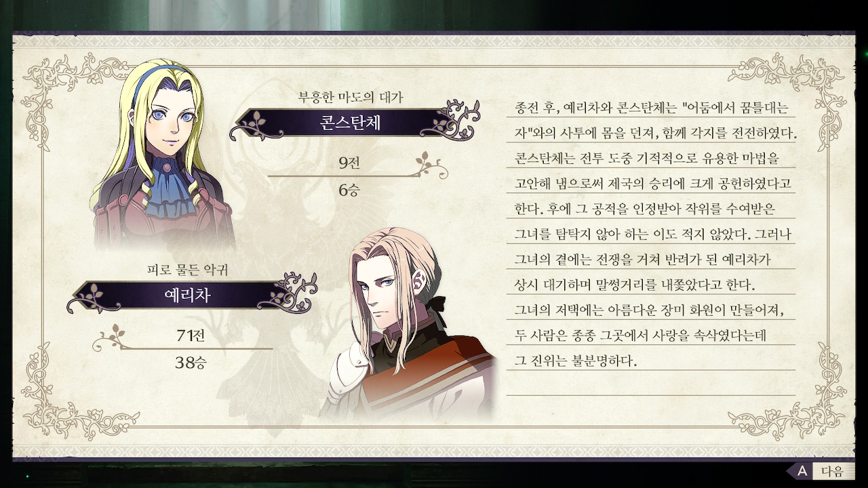The height and width of the screenshot is (488, 868).
Task: Click the title 부흥한 마도의 대가
Action: 351,97
